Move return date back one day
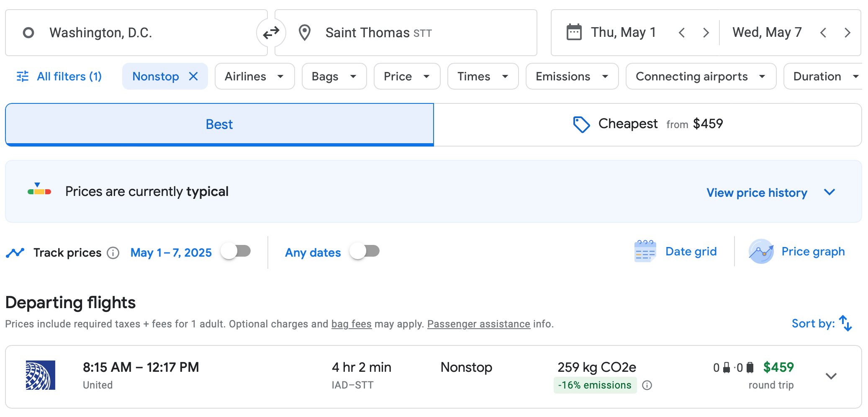Screen dimensions: 868x417 [823, 33]
